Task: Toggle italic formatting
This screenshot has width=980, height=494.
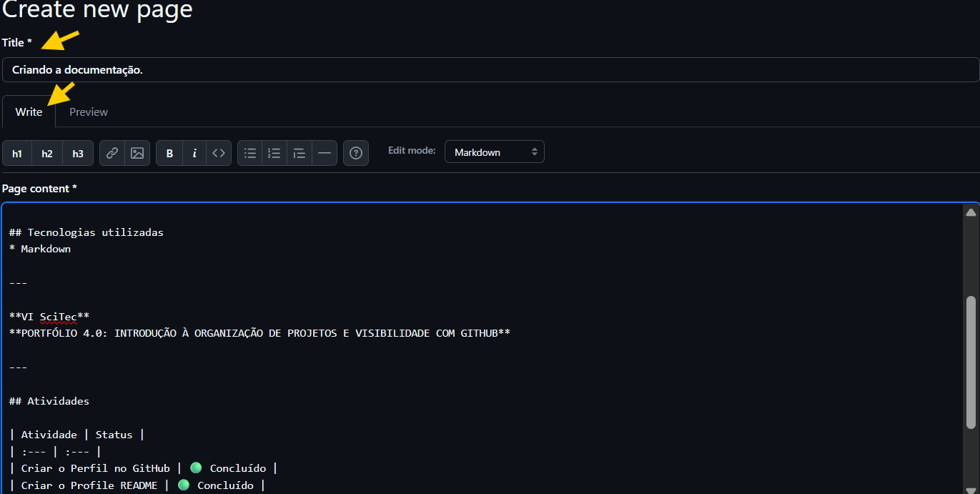Action: coord(194,153)
